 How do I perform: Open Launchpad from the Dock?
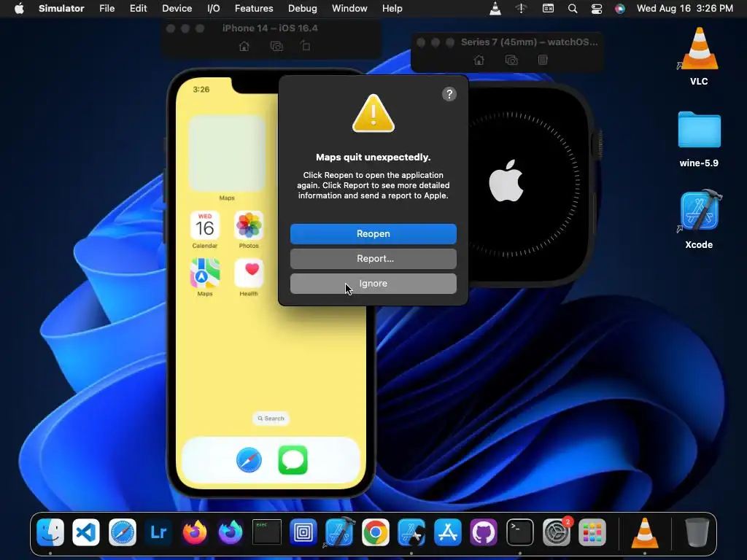592,532
